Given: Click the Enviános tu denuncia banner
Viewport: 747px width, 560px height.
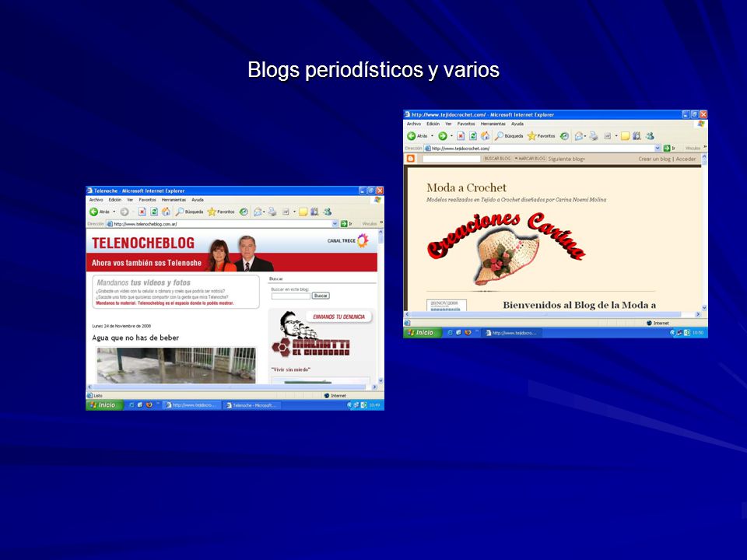Looking at the screenshot, I should coord(338,317).
